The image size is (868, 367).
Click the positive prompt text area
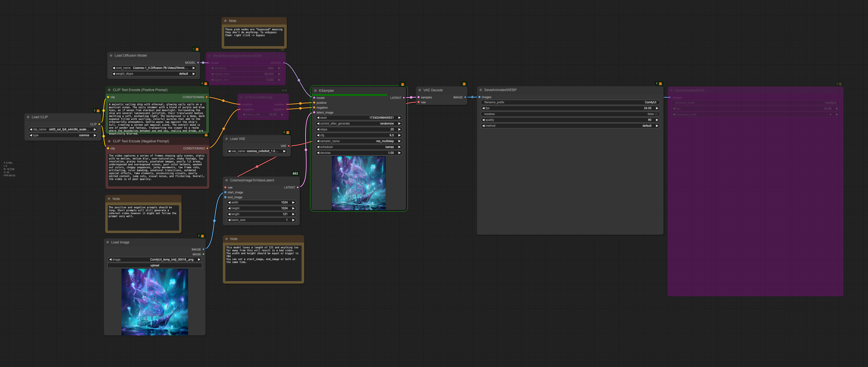[x=157, y=117]
